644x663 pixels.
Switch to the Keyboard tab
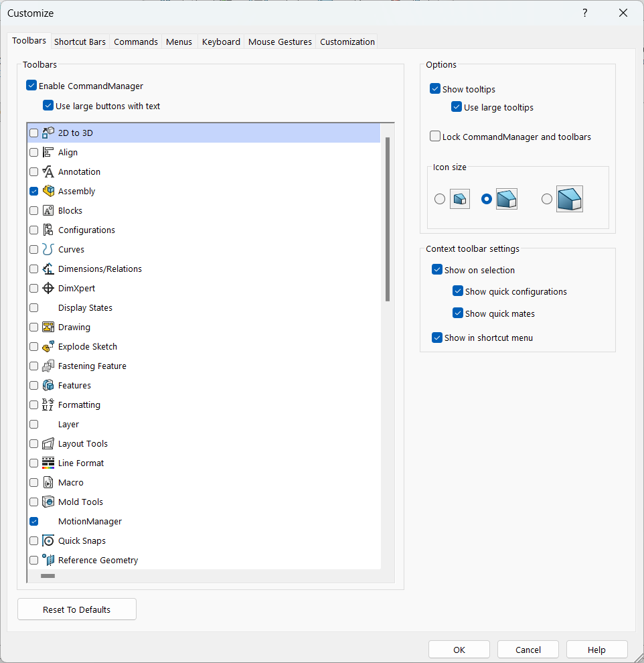[x=221, y=42]
